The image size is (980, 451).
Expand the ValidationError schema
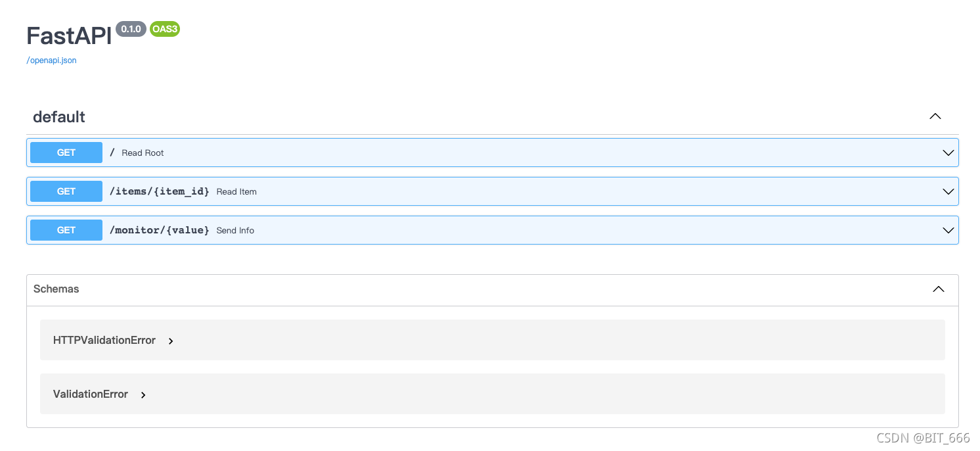(x=91, y=394)
